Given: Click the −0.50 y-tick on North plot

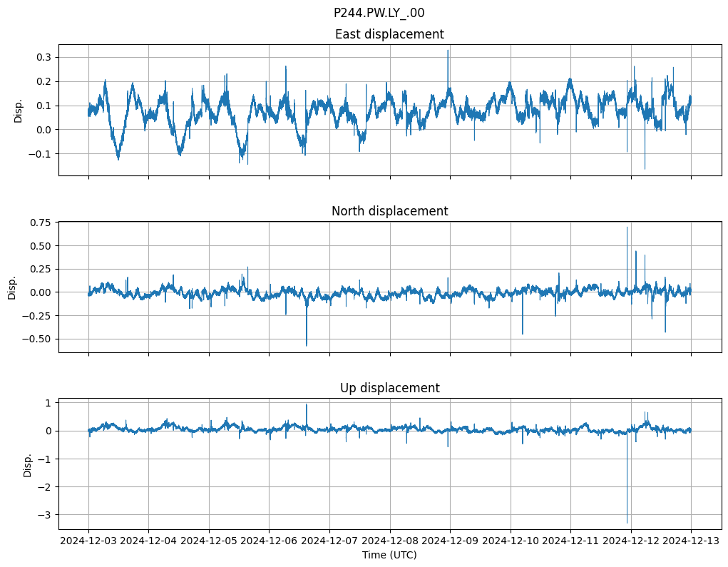Looking at the screenshot, I should click(39, 339).
